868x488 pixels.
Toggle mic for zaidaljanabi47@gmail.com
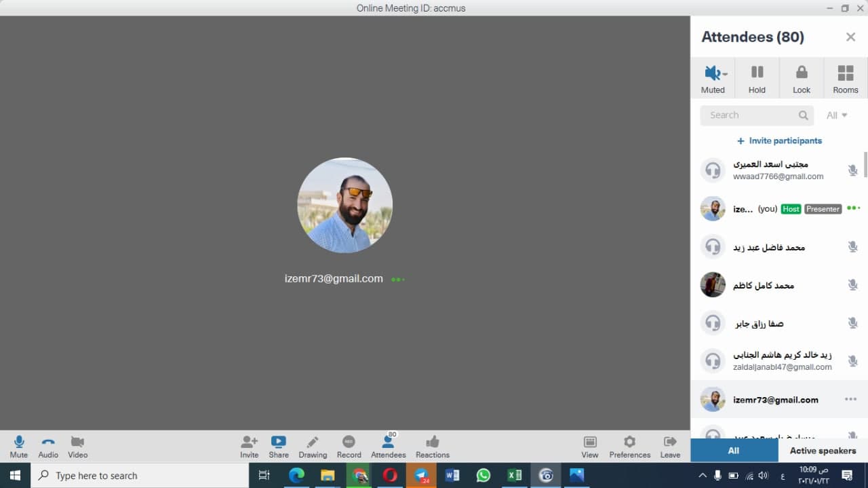[x=852, y=361]
